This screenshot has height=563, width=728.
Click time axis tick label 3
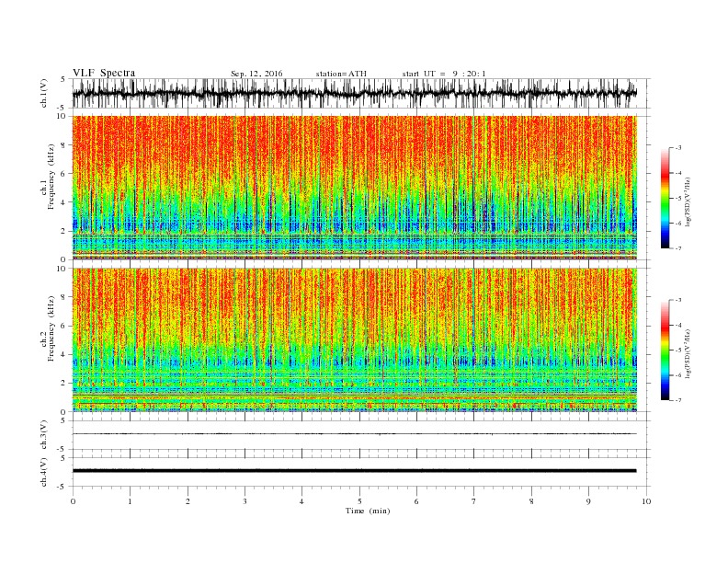[245, 501]
